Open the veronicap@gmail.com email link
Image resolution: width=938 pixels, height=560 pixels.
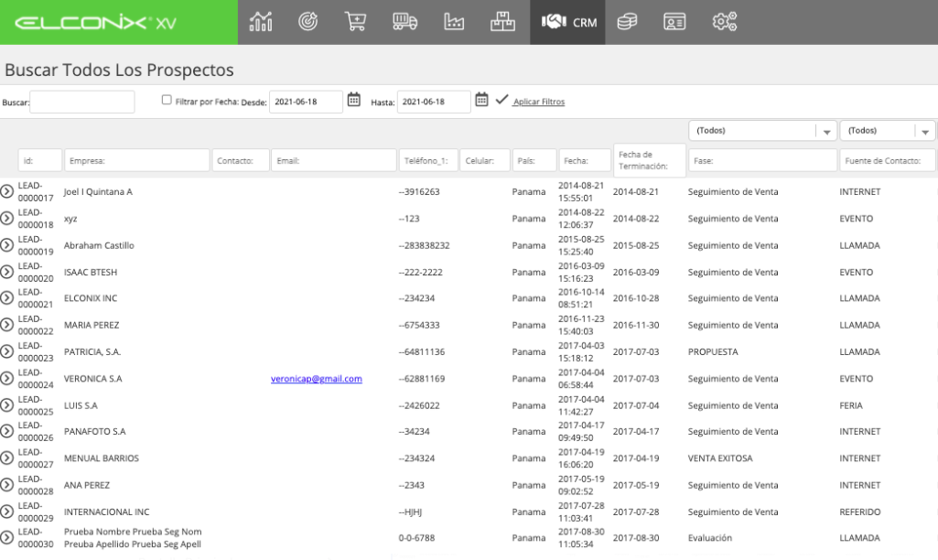[x=317, y=379]
